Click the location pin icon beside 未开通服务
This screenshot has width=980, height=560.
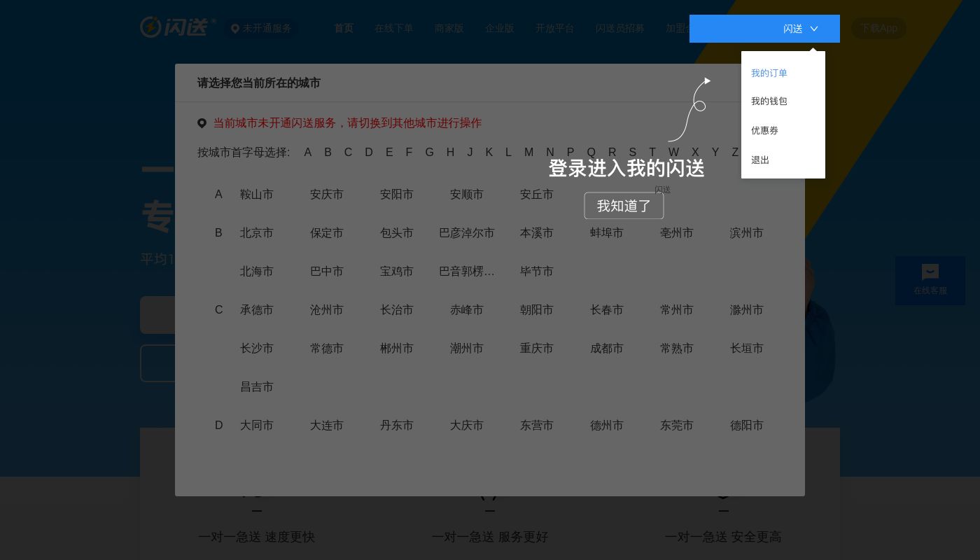tap(235, 29)
